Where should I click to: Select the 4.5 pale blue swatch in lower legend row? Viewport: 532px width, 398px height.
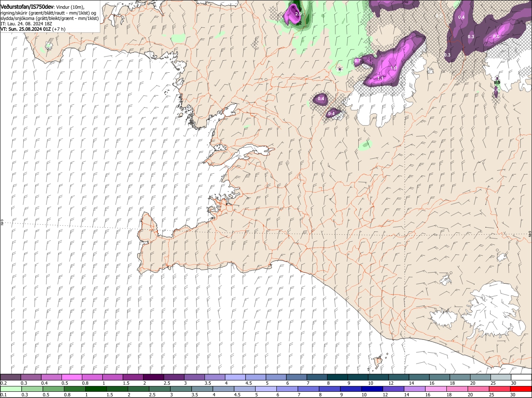(245, 389)
